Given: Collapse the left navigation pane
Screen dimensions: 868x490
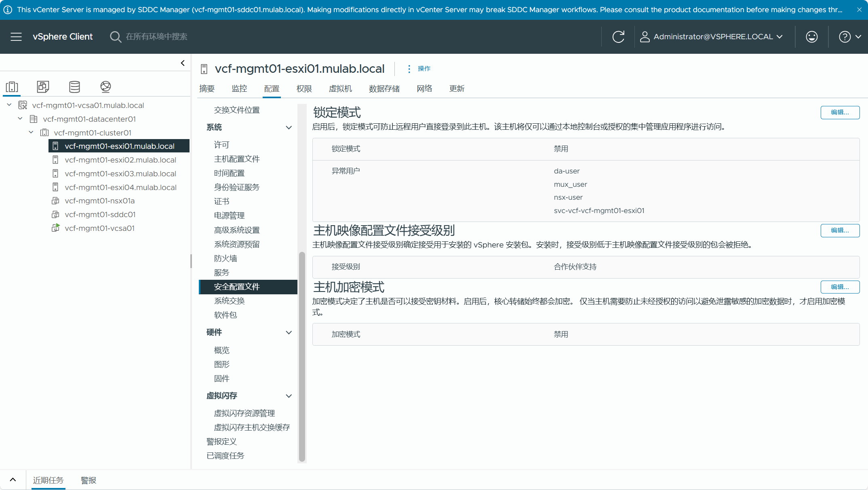Looking at the screenshot, I should tap(183, 63).
